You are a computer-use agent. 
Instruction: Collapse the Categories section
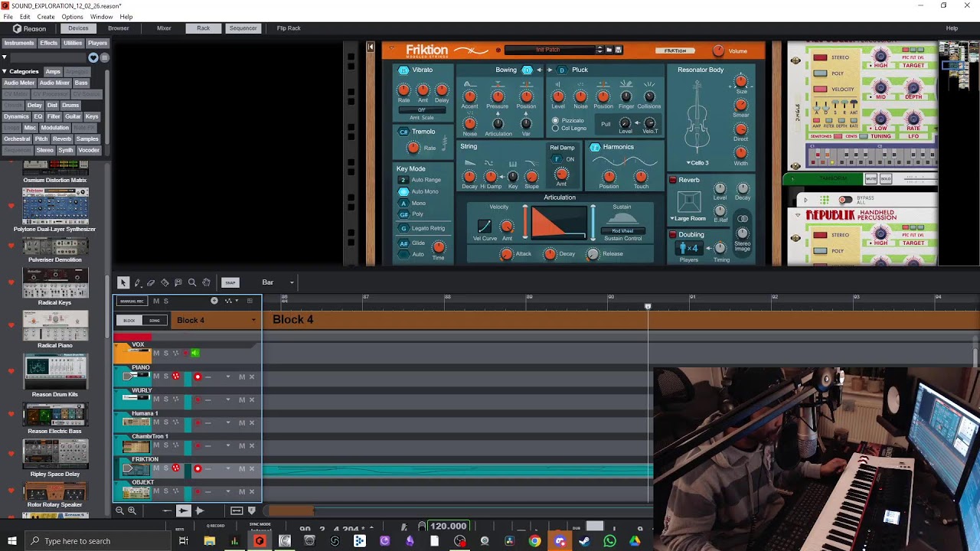4,71
